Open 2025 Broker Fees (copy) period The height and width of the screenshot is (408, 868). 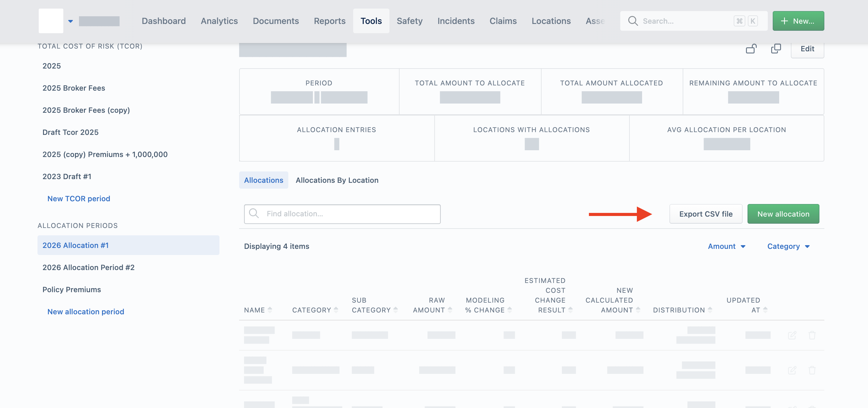coord(86,110)
